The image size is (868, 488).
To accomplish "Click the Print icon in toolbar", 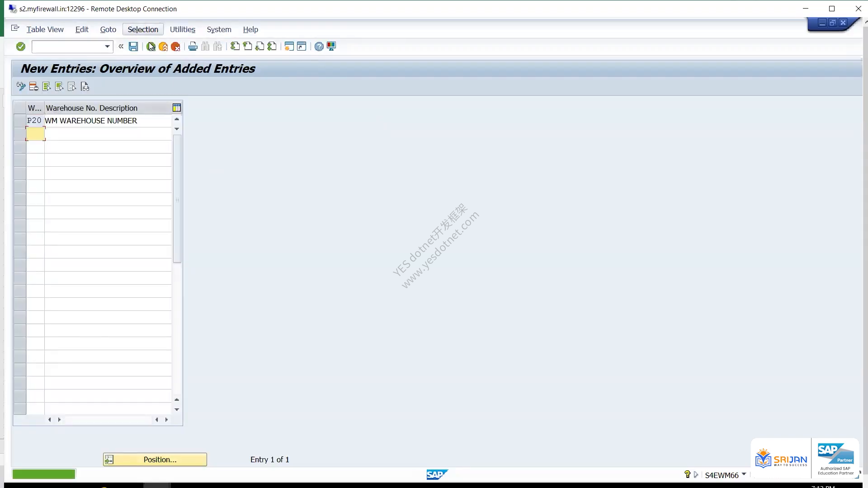I will tap(193, 47).
